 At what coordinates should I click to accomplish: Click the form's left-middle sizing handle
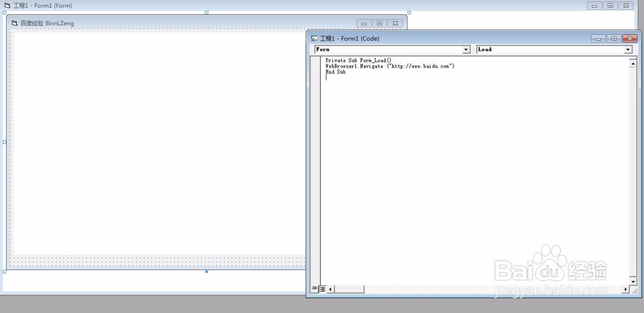(x=5, y=142)
